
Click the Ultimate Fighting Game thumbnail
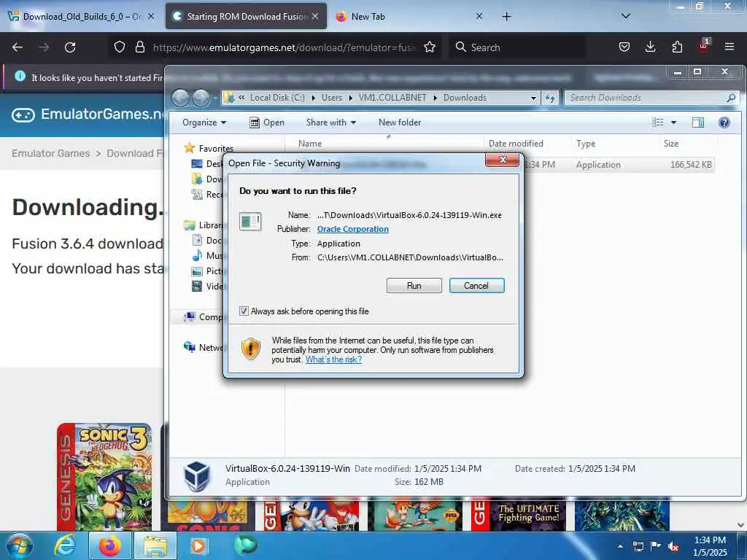[519, 516]
